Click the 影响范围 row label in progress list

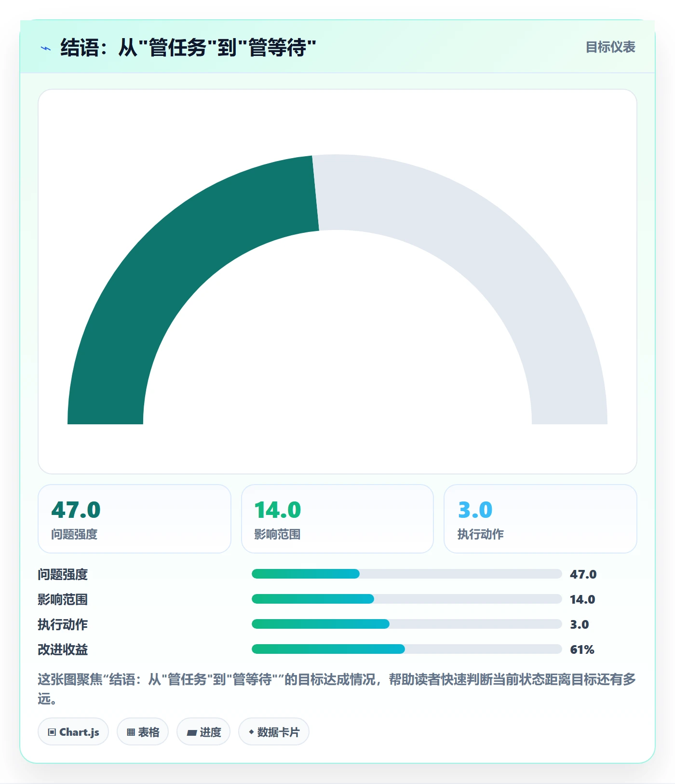click(x=63, y=599)
